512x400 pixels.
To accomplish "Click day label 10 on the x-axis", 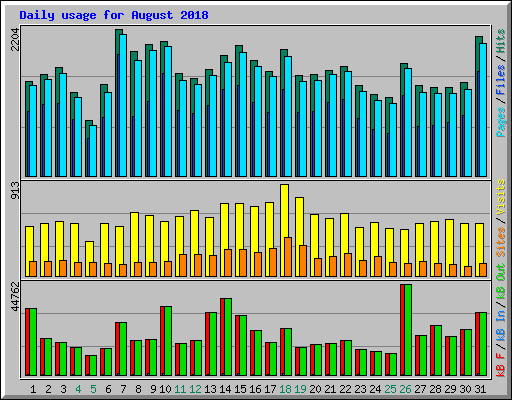I will (x=165, y=389).
